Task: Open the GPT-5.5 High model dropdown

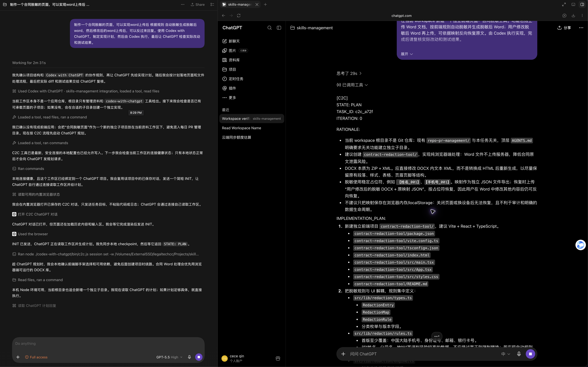Action: pyautogui.click(x=169, y=357)
